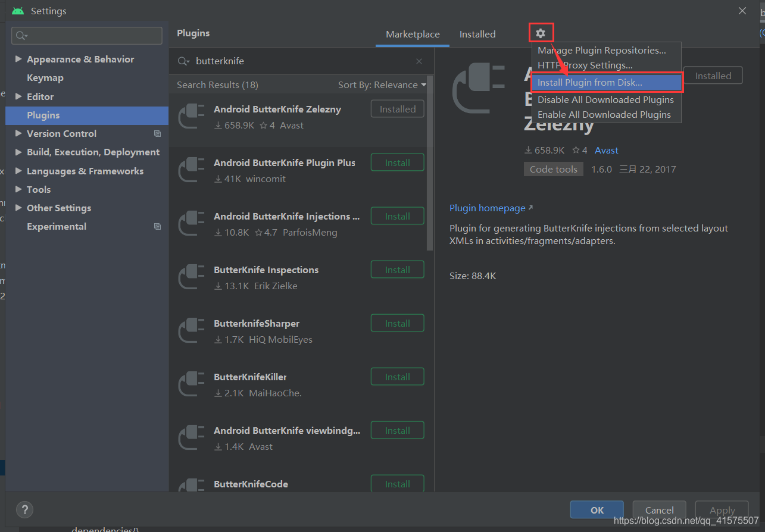The height and width of the screenshot is (532, 765).
Task: Click Android ButterKnife viewbinding plug icon
Action: tap(192, 439)
